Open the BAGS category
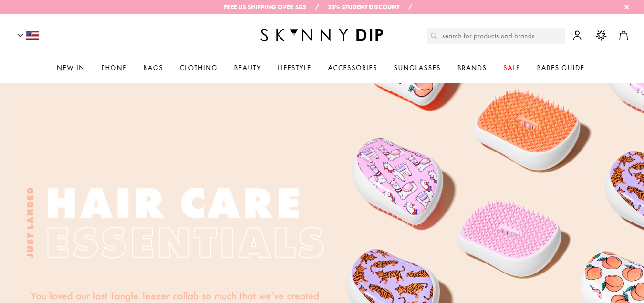 [x=153, y=68]
